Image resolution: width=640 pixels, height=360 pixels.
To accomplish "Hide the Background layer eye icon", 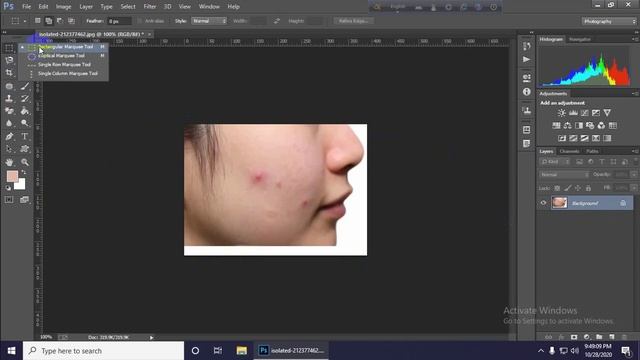I will [x=543, y=203].
